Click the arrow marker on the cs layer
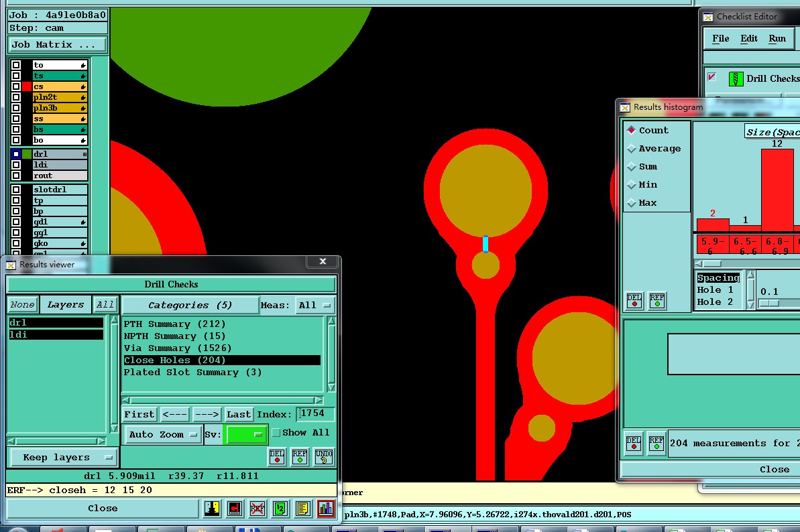 point(83,87)
